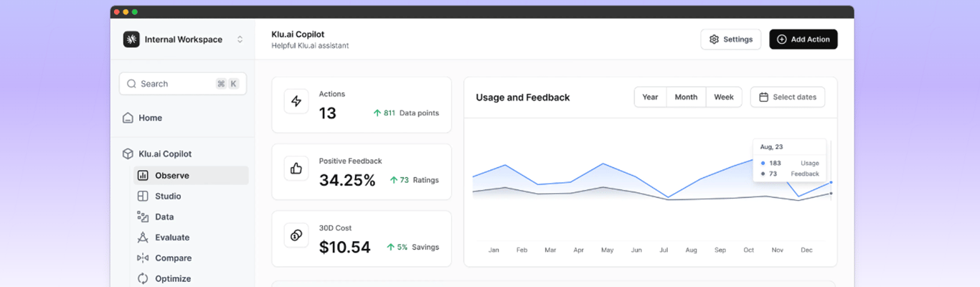Click the 34.25% positive feedback value

pyautogui.click(x=347, y=180)
